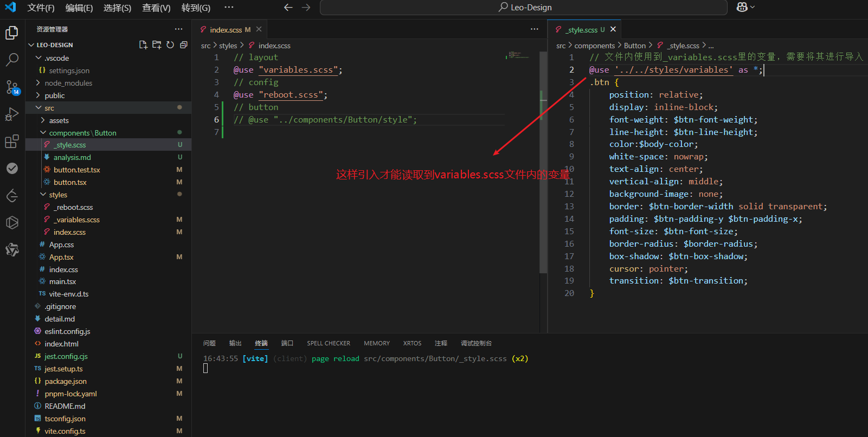The image size is (868, 437).
Task: Click the components breadcrumb in right editor
Action: (x=595, y=46)
